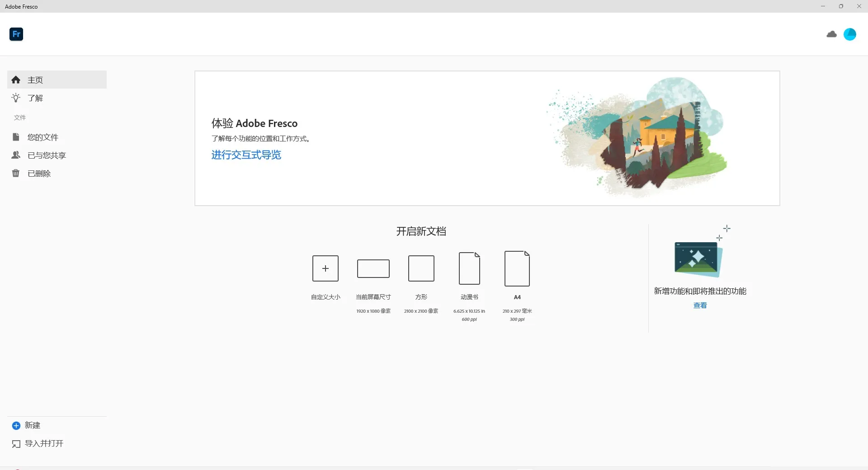This screenshot has height=470, width=868.
Task: Restore down the Adobe Fresco window
Action: 841,6
